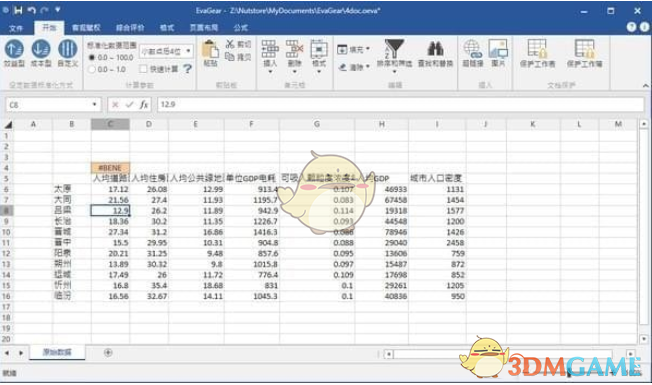Switch to the 页面布局 tab
Screen dimensions: 652x385
pos(204,28)
